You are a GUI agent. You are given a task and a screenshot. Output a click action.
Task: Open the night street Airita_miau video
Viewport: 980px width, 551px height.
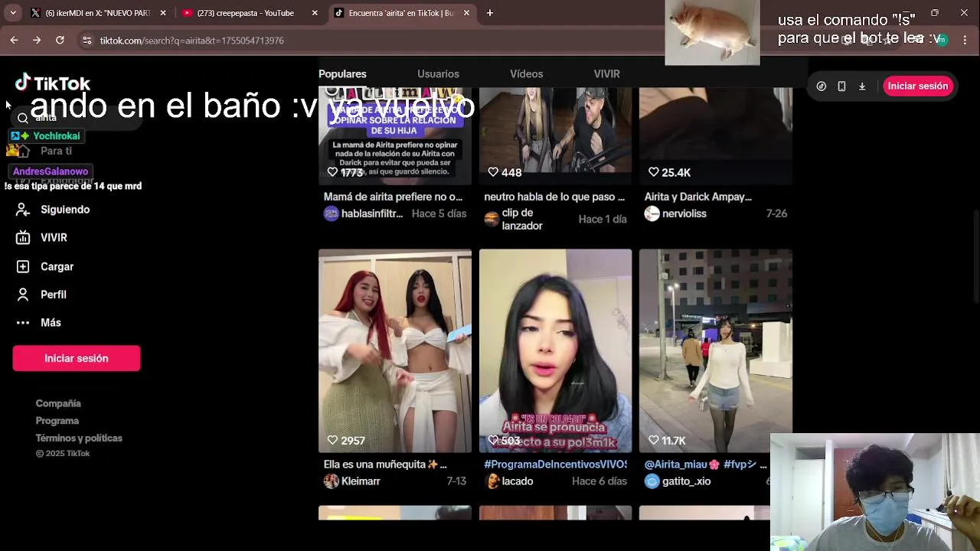[716, 350]
